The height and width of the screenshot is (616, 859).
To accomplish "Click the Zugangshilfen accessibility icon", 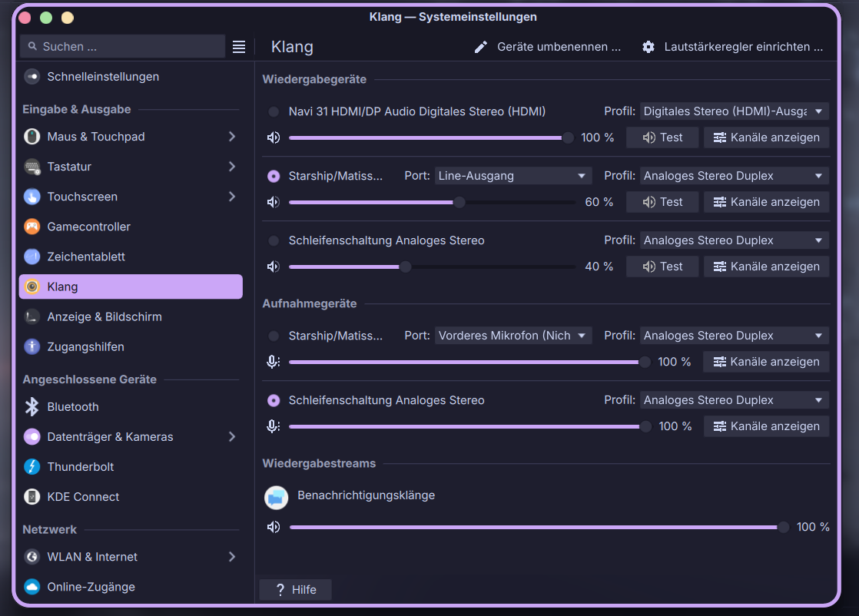I will coord(32,346).
